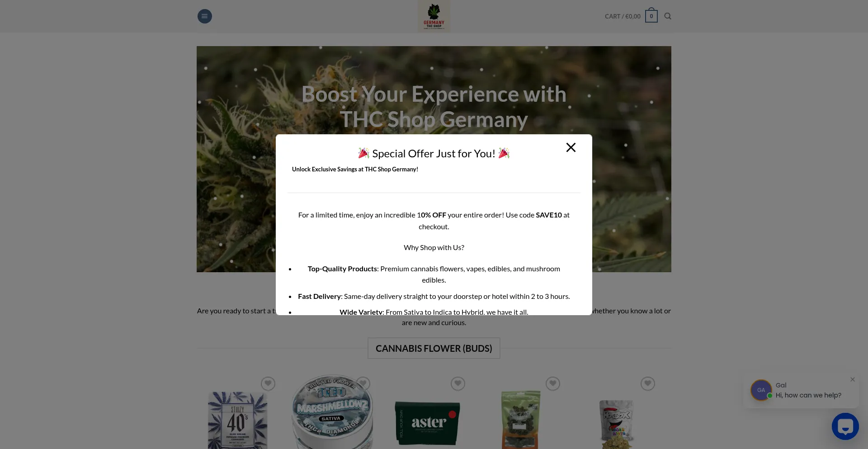Click the Germany THC Shop logo
This screenshot has height=449, width=868.
434,16
